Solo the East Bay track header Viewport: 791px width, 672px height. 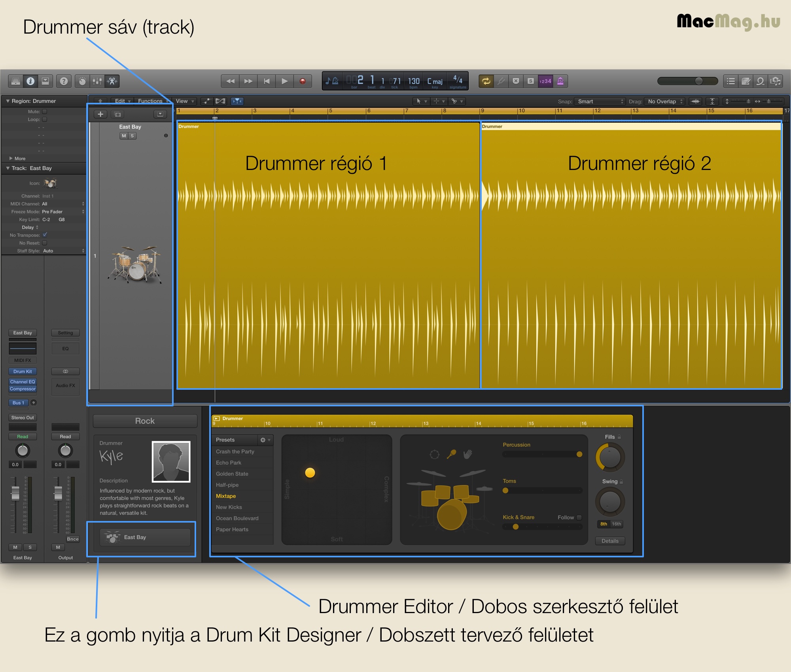pos(132,136)
